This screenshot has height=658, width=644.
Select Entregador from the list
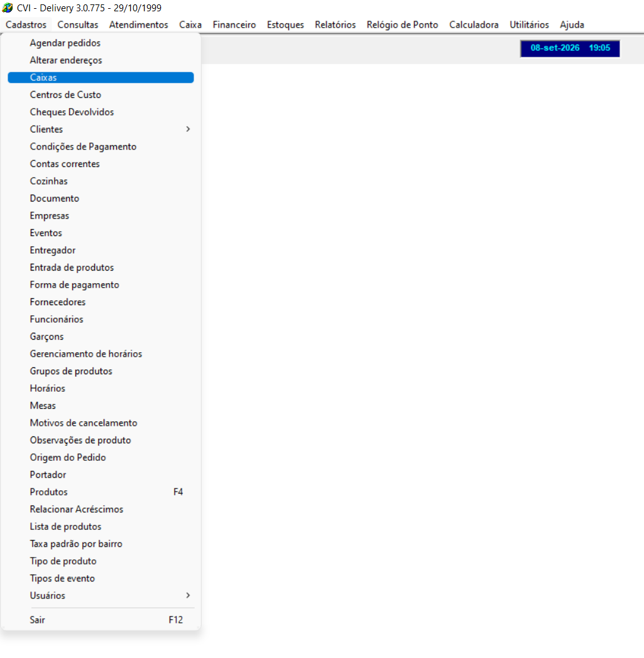[101, 250]
